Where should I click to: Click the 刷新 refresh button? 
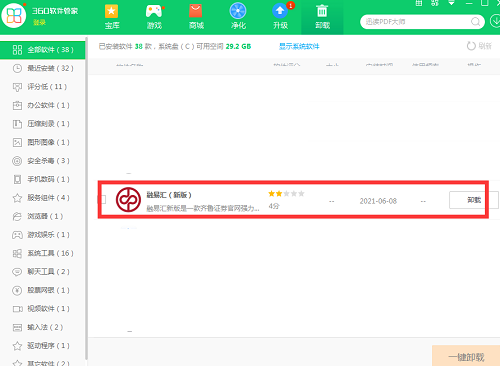click(x=479, y=46)
